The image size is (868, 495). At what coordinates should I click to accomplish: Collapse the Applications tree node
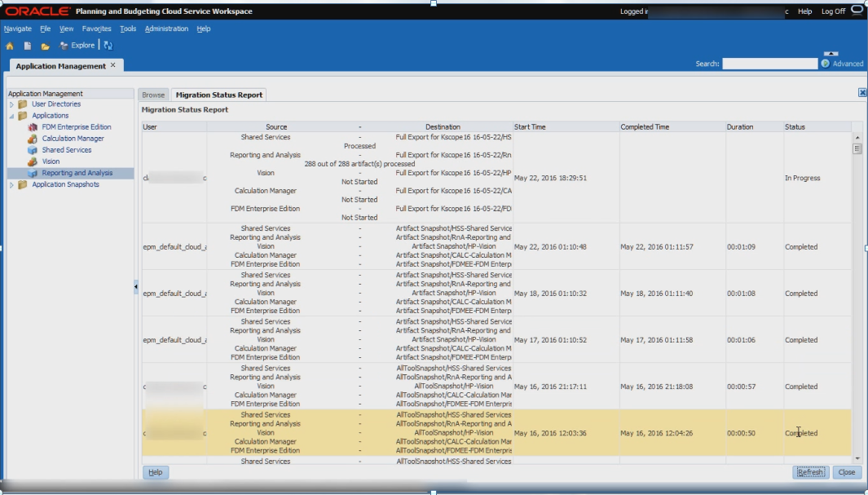[x=11, y=116]
